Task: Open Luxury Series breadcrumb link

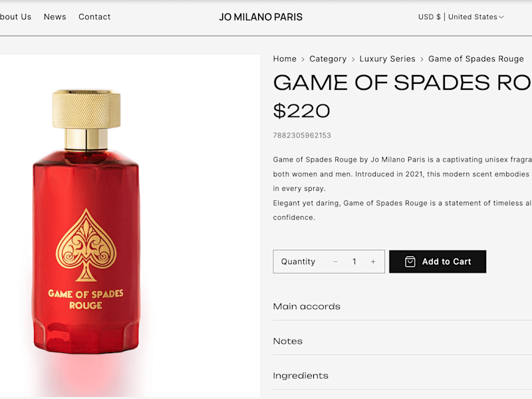Action: click(x=387, y=59)
